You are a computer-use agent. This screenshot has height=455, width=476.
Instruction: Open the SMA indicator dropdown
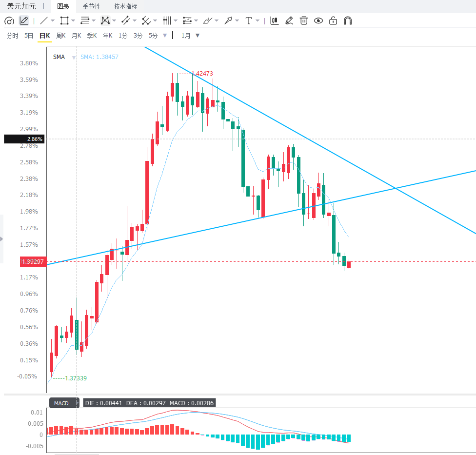tap(74, 58)
